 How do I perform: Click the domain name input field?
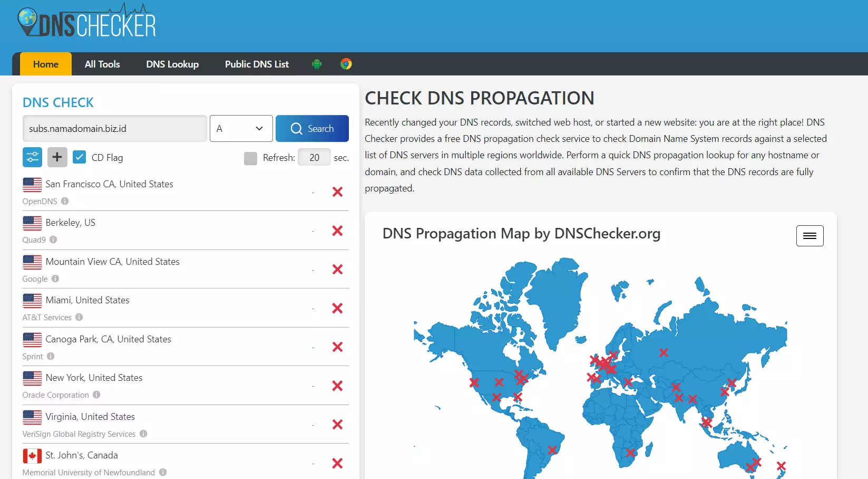click(115, 128)
